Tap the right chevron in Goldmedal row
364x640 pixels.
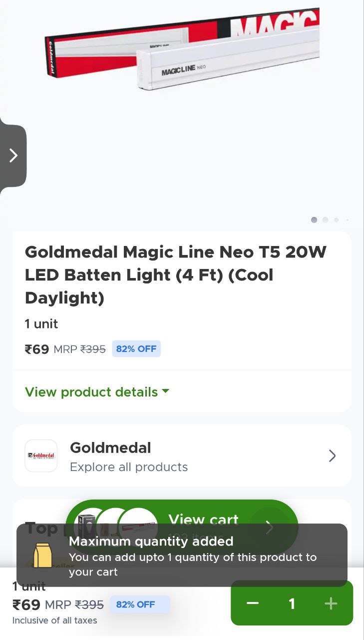point(332,455)
